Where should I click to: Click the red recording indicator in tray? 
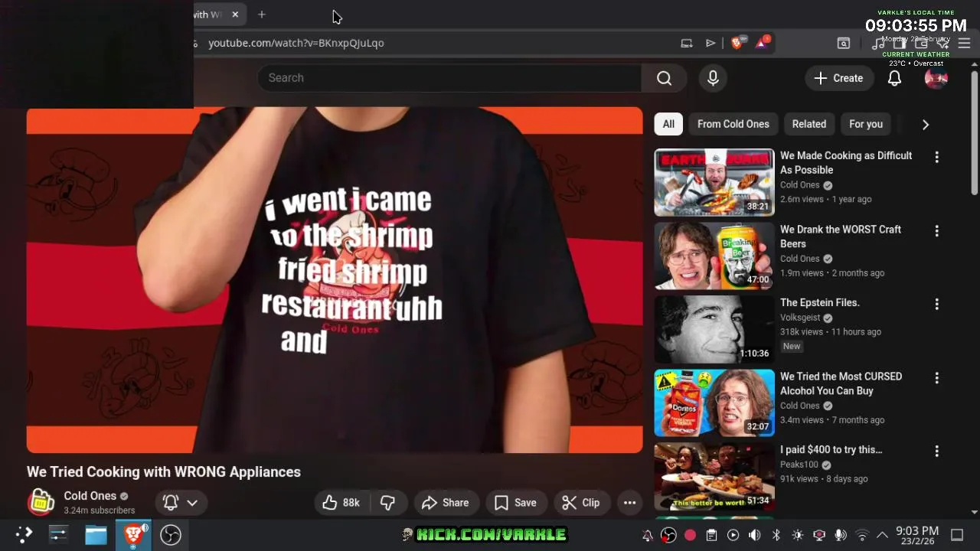(x=690, y=535)
